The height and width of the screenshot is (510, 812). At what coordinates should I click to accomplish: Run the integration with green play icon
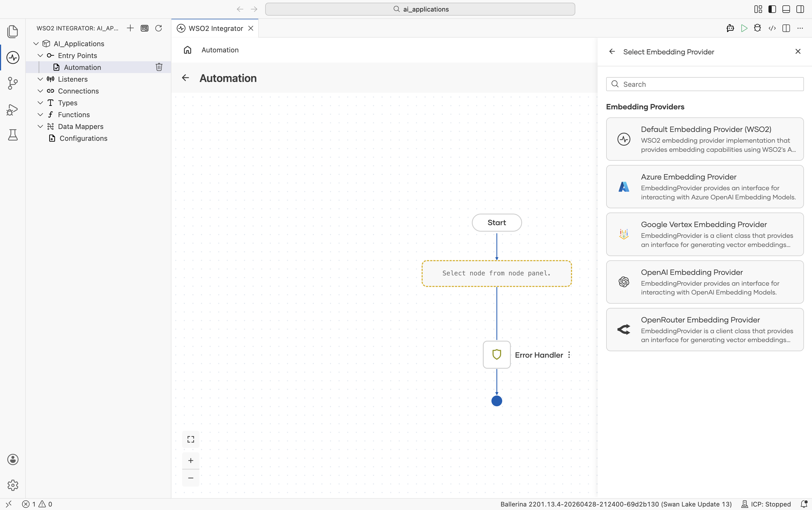pyautogui.click(x=744, y=28)
